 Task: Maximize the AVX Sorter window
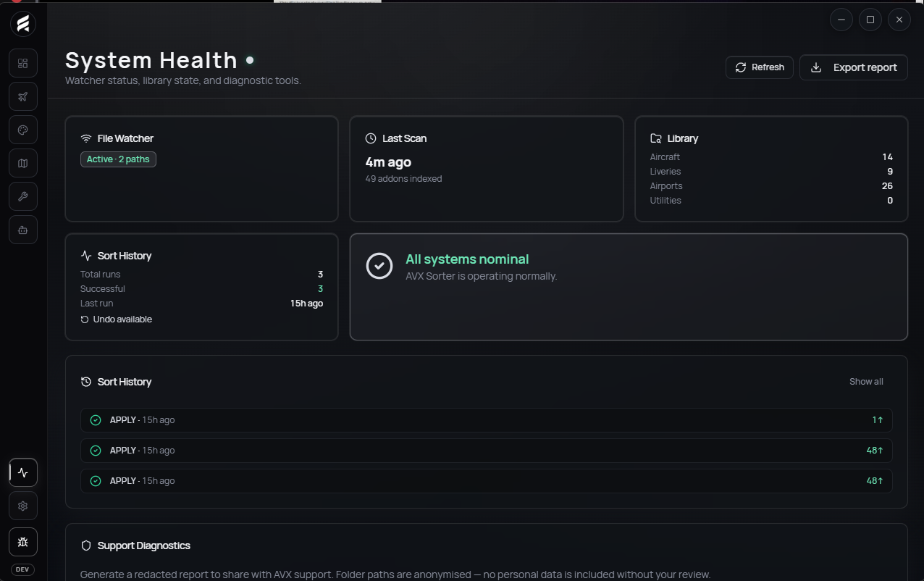(870, 20)
